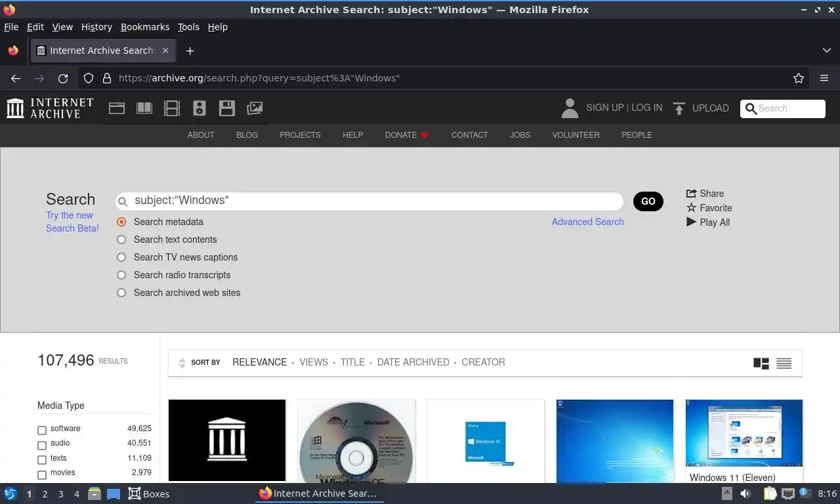
Task: Expand the list all tabs dropdown
Action: point(826,51)
